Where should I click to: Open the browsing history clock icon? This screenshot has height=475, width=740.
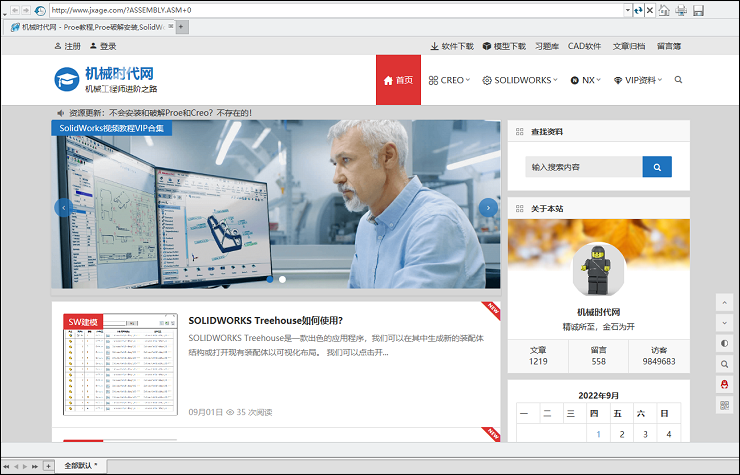(x=40, y=10)
